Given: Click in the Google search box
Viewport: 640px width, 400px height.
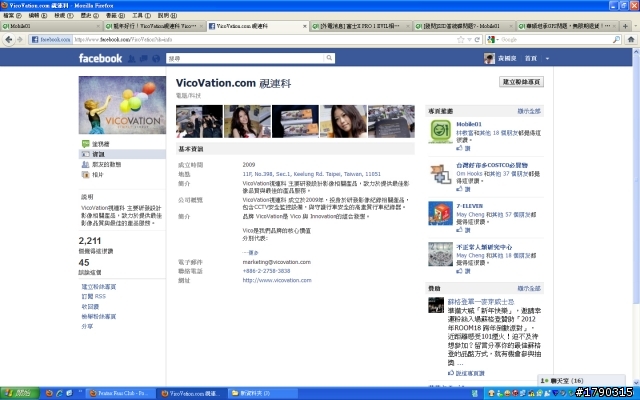Looking at the screenshot, I should pos(556,40).
